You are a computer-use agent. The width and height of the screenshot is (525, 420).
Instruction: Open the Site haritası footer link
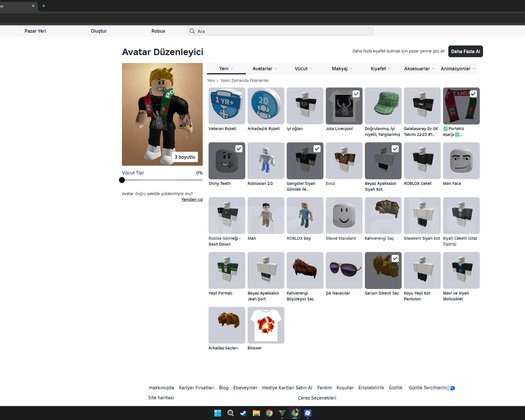161,398
